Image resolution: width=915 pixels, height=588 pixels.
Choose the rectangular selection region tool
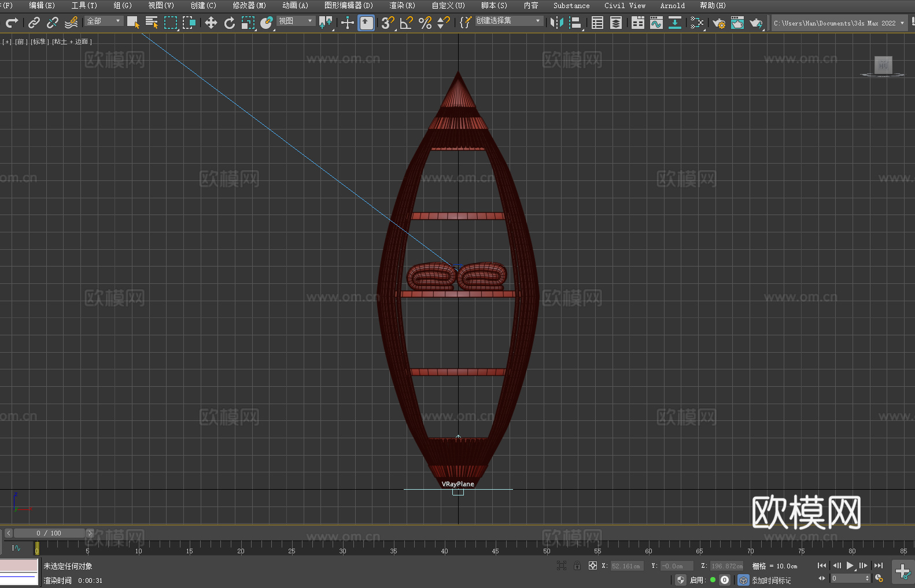(x=171, y=23)
